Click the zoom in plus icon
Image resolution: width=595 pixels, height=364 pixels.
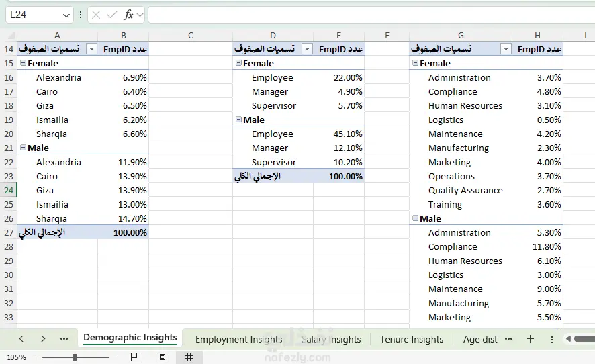(x=36, y=357)
